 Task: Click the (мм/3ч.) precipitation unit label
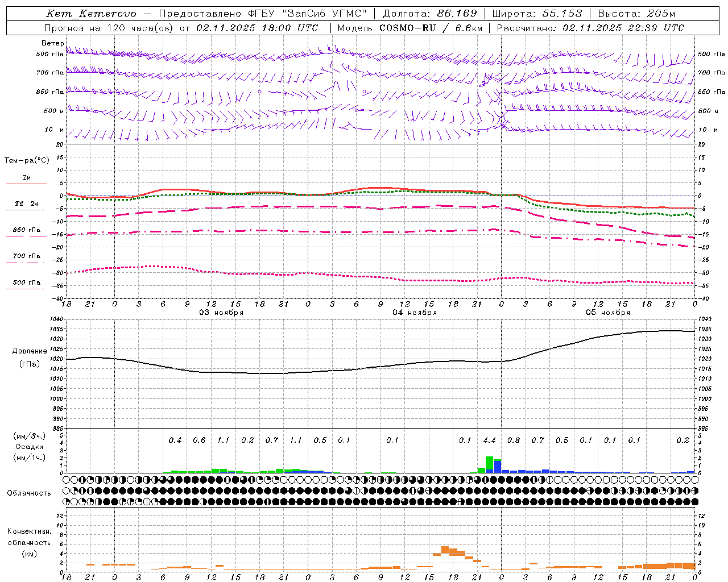pos(29,436)
